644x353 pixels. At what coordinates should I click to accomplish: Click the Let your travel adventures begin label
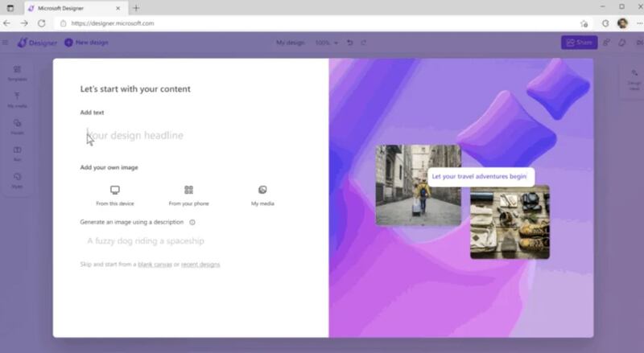point(479,177)
